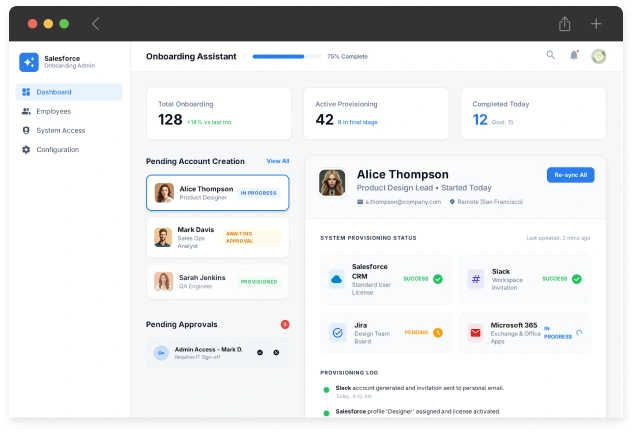Click the Dashboard grid icon
This screenshot has width=634, height=432.
[x=26, y=92]
